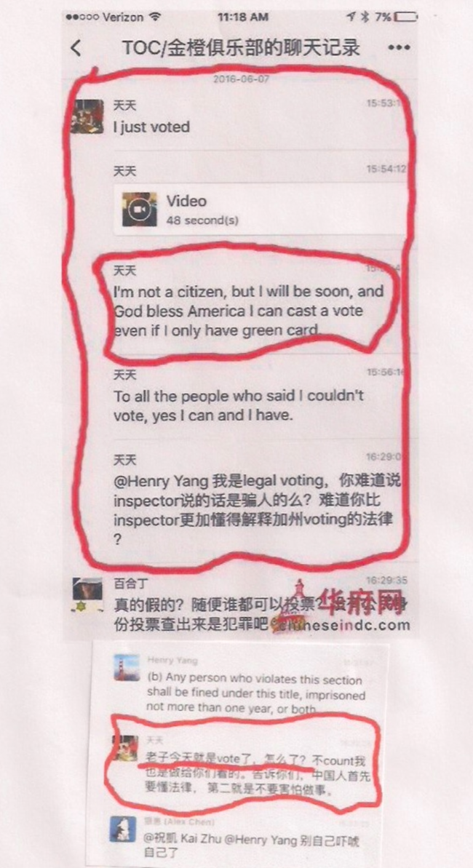Image resolution: width=473 pixels, height=868 pixels.
Task: Open 百合丁's profile avatar
Action: 87,594
